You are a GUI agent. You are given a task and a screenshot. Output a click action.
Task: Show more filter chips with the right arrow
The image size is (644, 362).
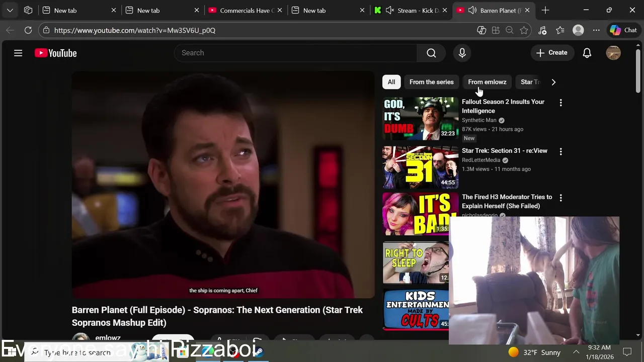pos(553,82)
